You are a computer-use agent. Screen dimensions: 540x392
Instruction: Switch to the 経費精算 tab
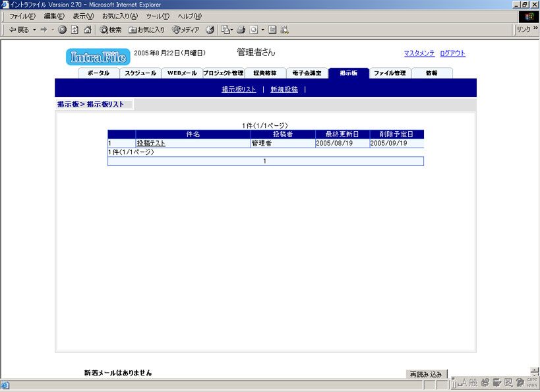pos(265,73)
